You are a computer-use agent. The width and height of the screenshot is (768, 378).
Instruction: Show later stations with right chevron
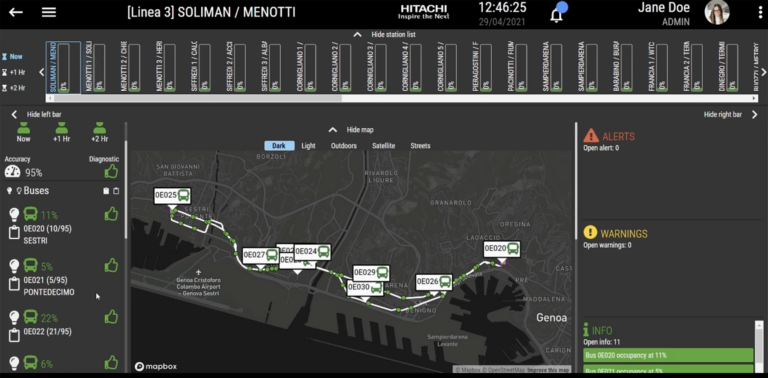[x=764, y=72]
